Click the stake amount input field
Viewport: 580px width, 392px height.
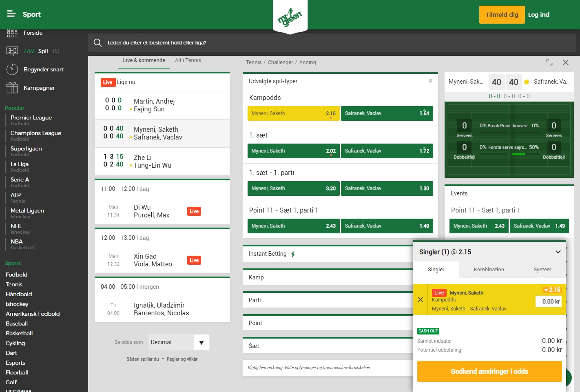(549, 301)
